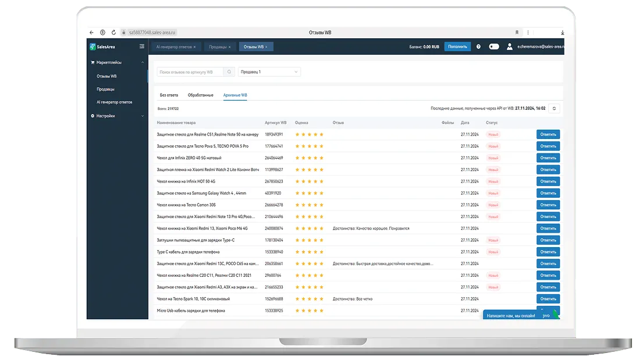Image resolution: width=643 pixels, height=364 pixels.
Task: Open the online chat widget
Action: 521,315
